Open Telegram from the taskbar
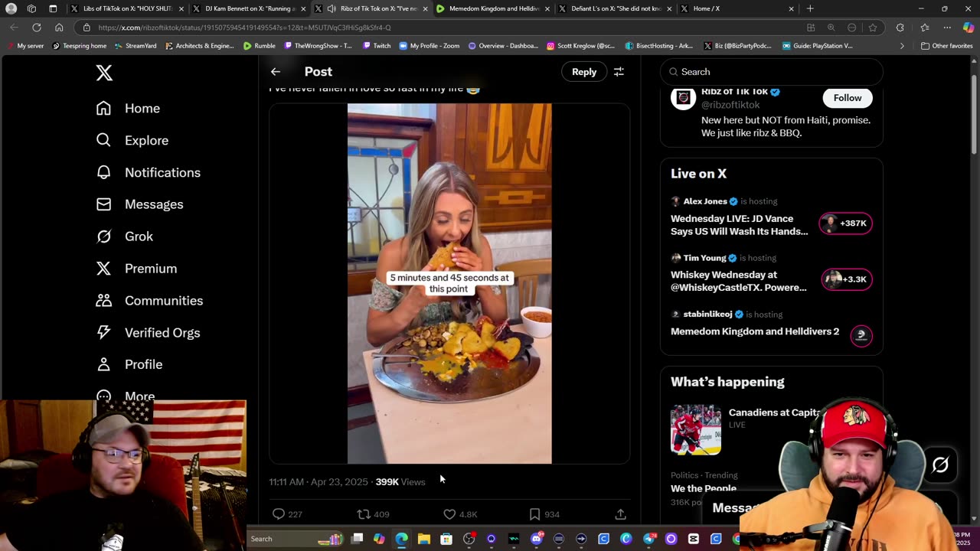Image resolution: width=980 pixels, height=551 pixels. pos(649,539)
